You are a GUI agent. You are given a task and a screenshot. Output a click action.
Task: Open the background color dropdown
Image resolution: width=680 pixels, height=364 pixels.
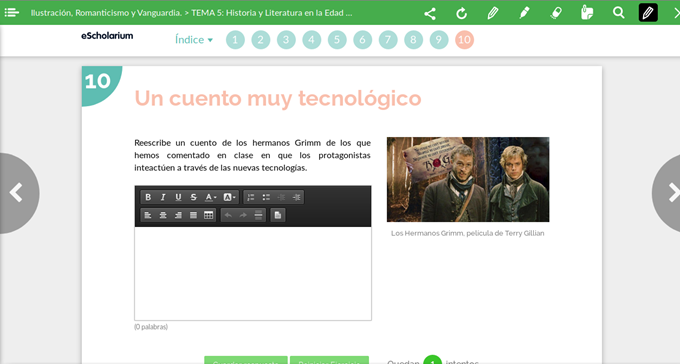229,197
